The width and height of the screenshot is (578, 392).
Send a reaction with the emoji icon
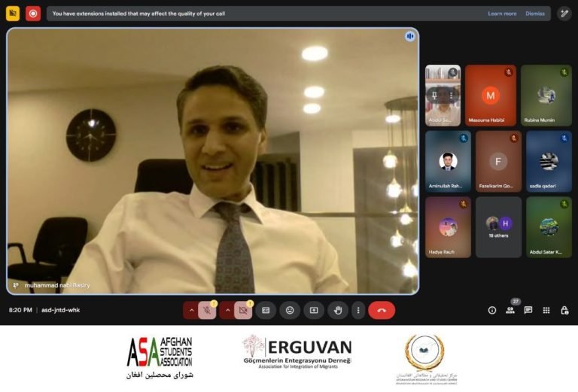coord(290,310)
